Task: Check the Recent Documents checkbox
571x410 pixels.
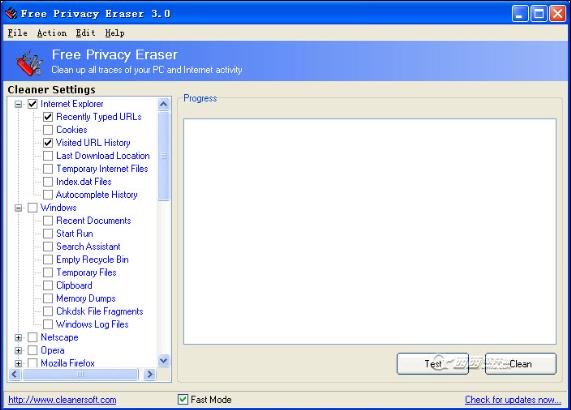Action: pos(48,221)
